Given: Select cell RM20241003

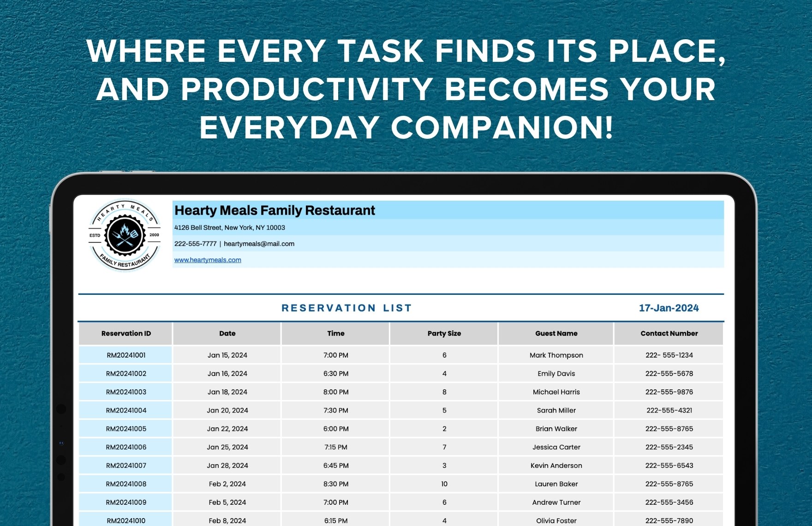Looking at the screenshot, I should pos(126,392).
